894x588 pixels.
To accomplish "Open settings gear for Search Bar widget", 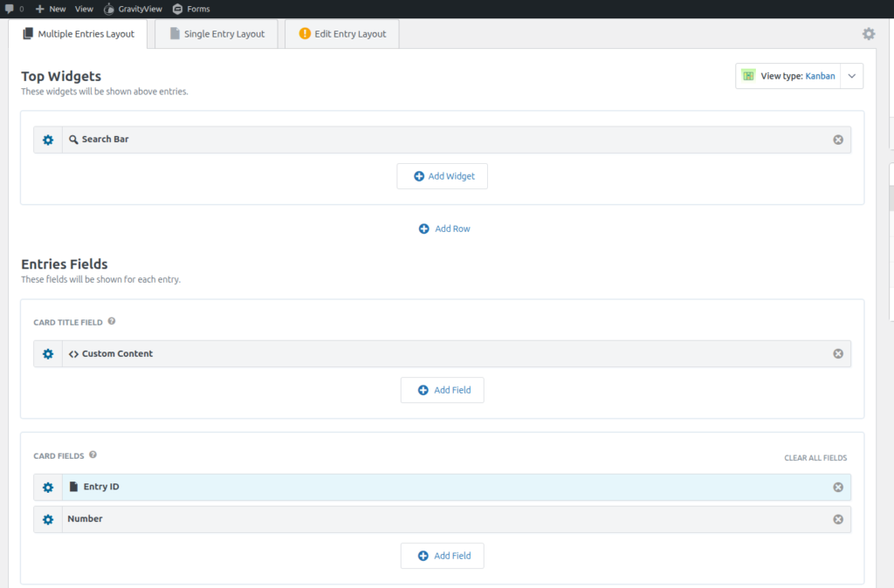I will coord(48,140).
